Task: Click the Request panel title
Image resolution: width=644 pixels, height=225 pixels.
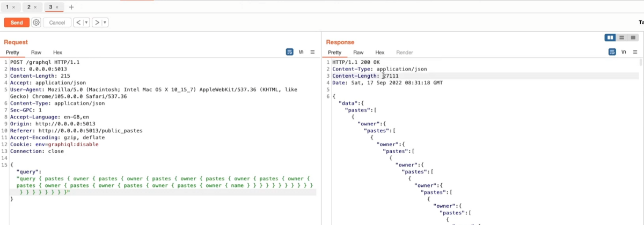Action: click(16, 42)
